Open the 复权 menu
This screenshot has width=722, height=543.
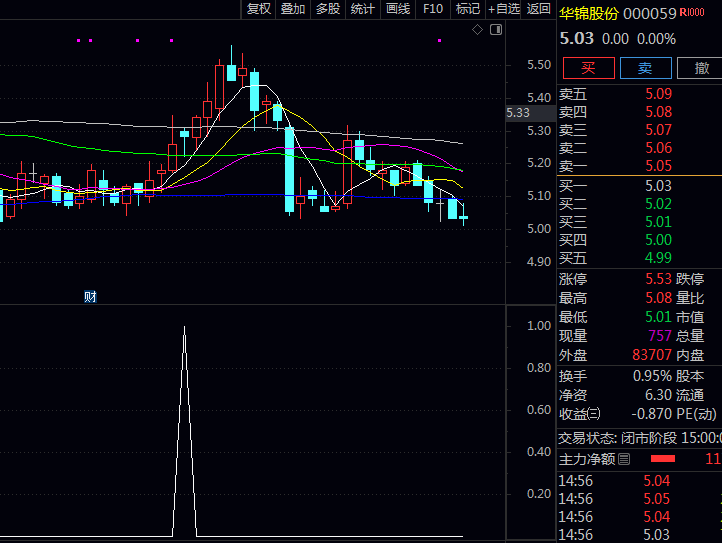pos(258,9)
